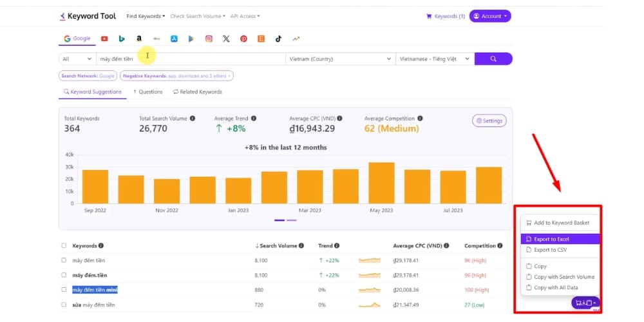Switch to the Google Trends source icon
The width and height of the screenshot is (644, 322).
(296, 39)
